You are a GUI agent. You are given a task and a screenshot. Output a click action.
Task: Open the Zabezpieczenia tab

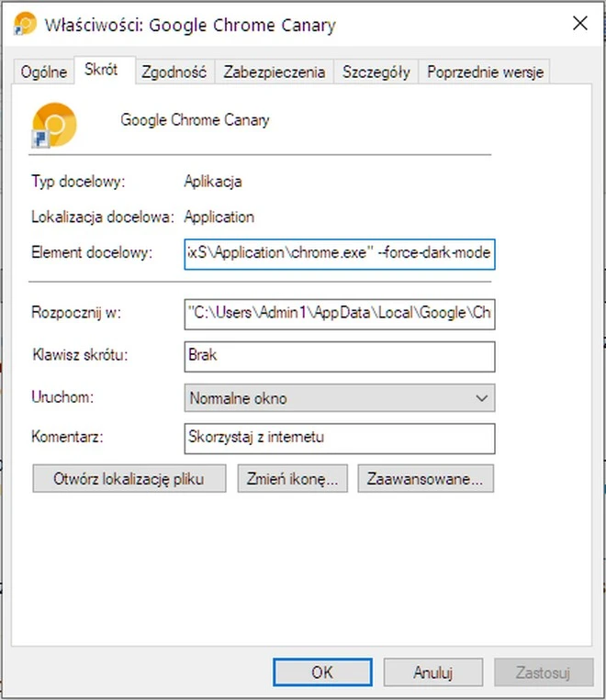[274, 72]
